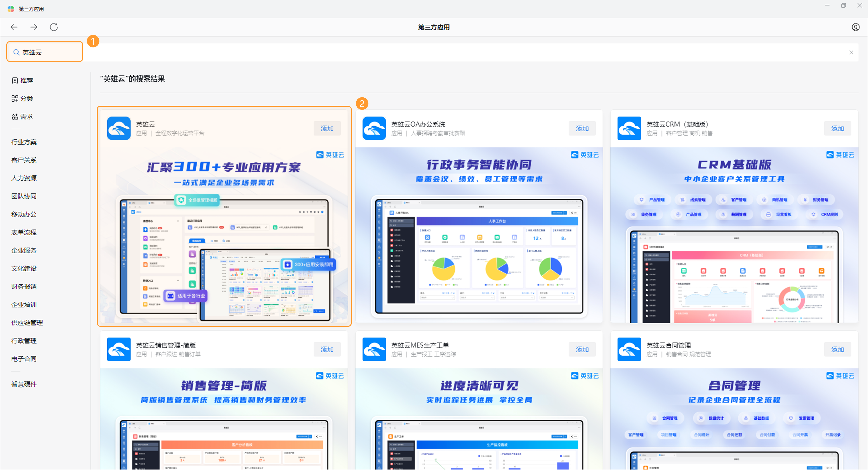Select 需求 in the sidebar
The width and height of the screenshot is (868, 470).
pyautogui.click(x=23, y=117)
